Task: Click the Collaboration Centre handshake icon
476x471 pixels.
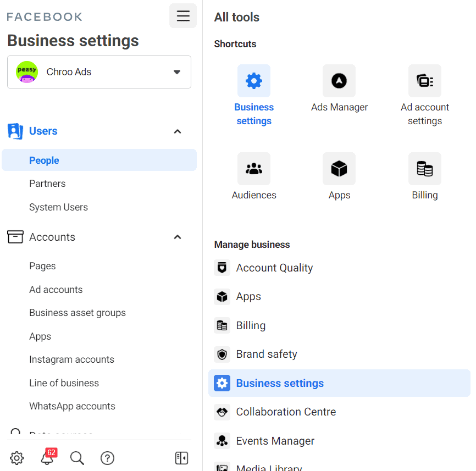Action: [x=222, y=412]
